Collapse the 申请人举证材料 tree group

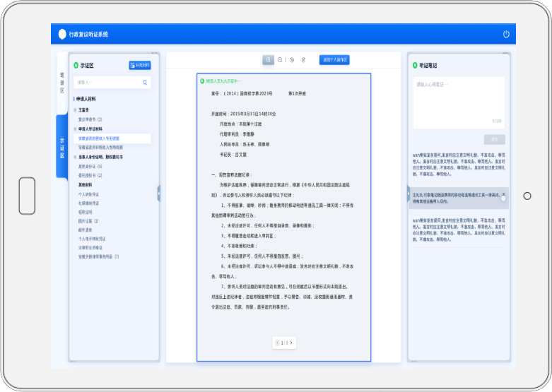click(76, 129)
